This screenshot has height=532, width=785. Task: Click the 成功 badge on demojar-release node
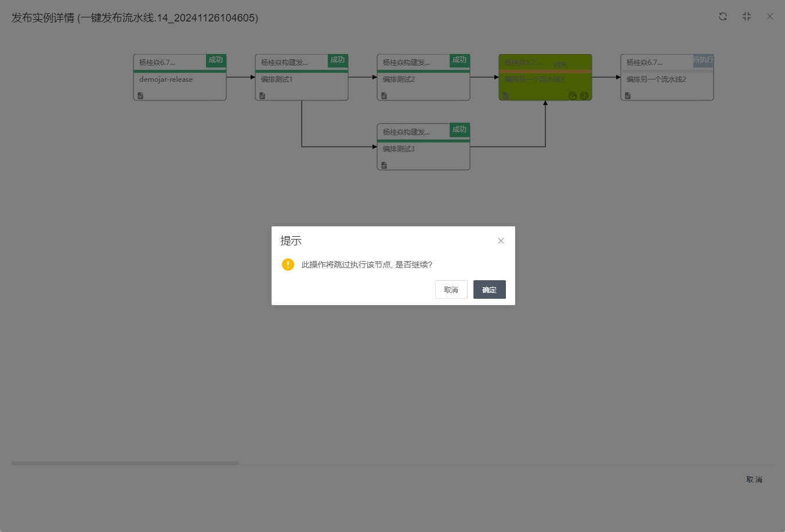click(x=216, y=60)
